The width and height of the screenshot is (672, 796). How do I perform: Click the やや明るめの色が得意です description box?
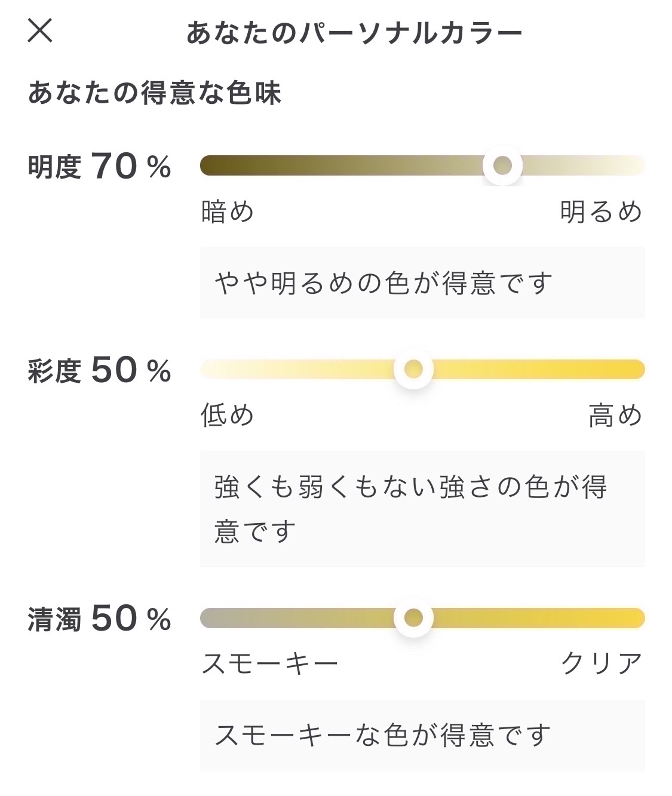422,283
